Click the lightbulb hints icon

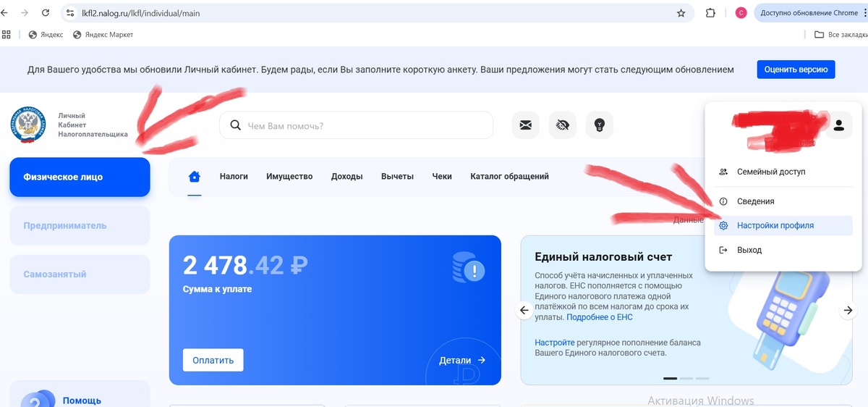(599, 125)
